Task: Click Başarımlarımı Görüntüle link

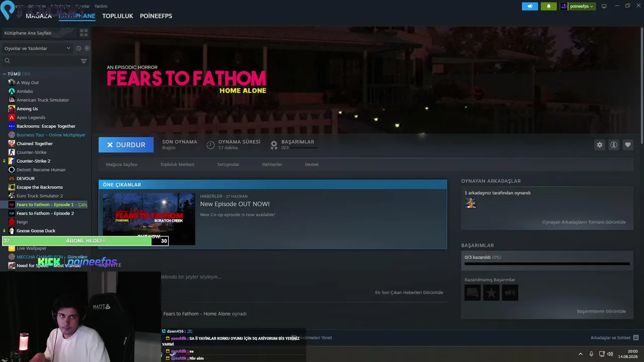Action: pos(601,311)
